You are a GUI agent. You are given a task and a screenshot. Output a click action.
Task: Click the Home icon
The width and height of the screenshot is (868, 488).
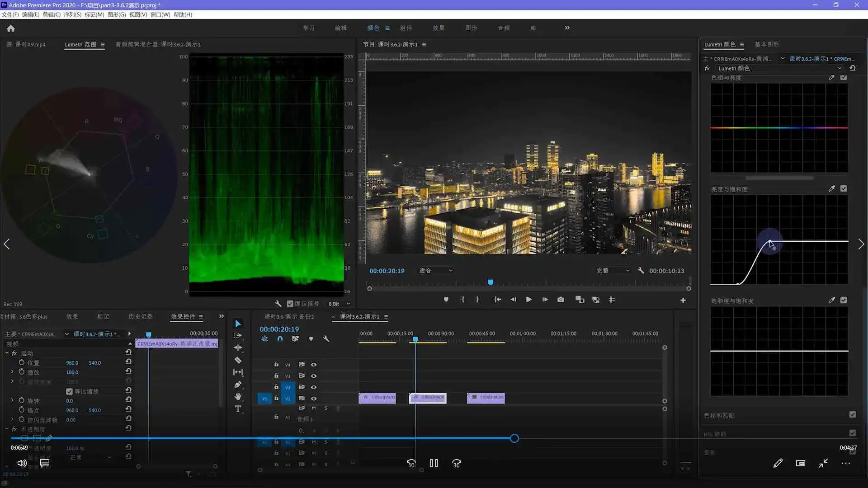point(11,28)
